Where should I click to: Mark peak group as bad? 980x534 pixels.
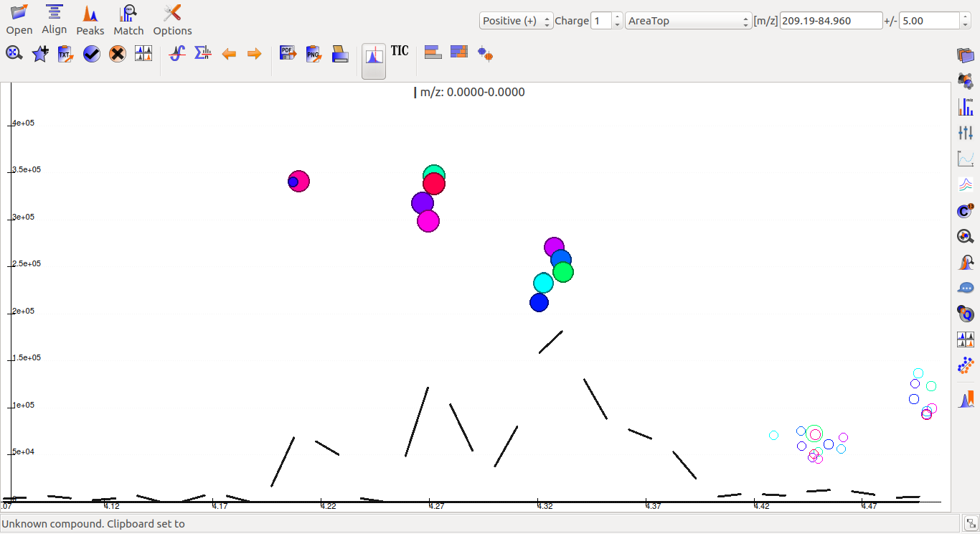click(117, 53)
